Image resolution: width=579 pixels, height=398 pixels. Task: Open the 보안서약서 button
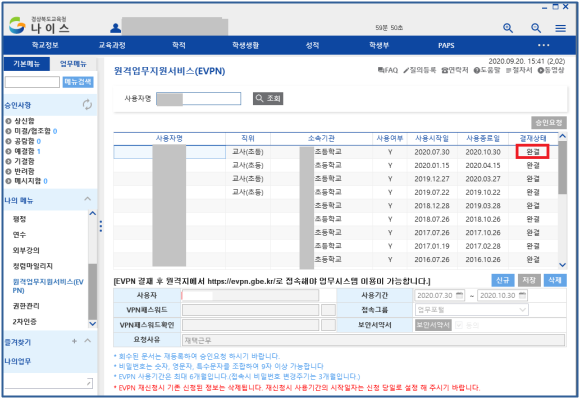[x=433, y=325]
